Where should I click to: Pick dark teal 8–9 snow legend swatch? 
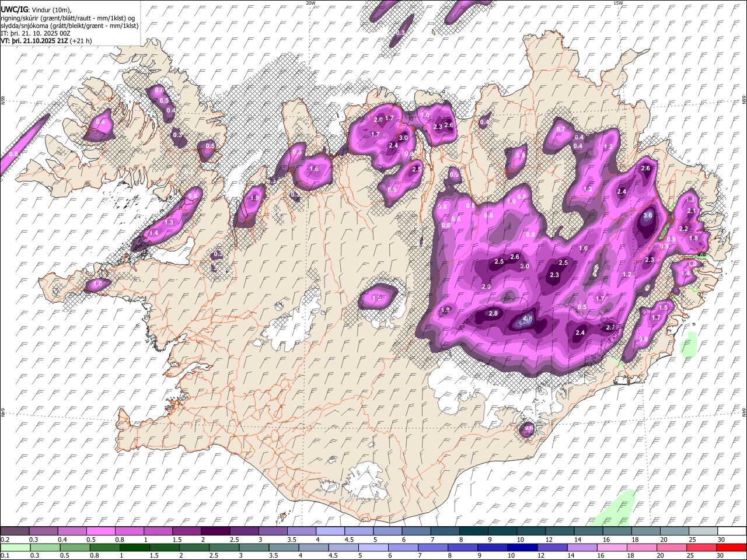point(473,531)
